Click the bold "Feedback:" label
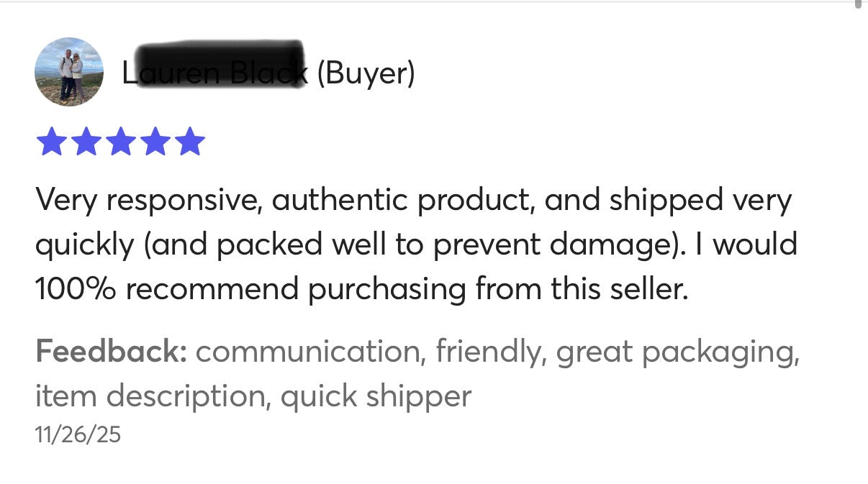 click(x=112, y=352)
